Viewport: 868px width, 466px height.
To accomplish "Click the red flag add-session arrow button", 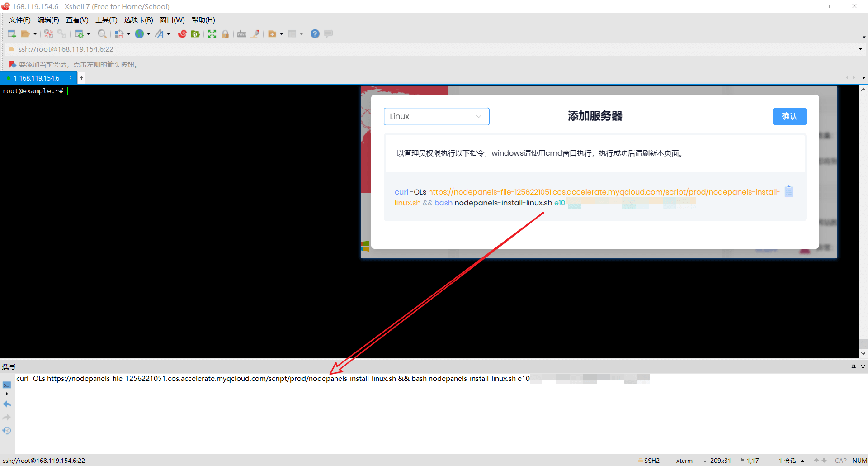I will pyautogui.click(x=13, y=64).
